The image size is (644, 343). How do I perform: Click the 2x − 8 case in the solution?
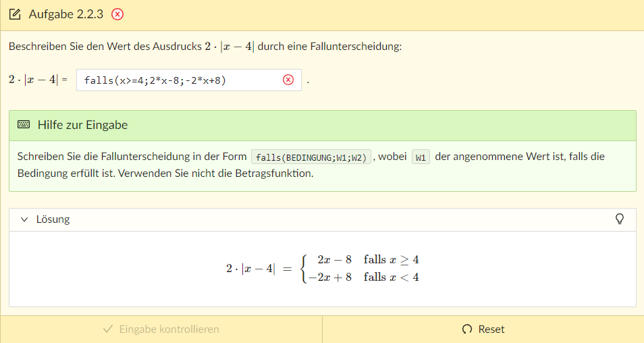point(334,260)
